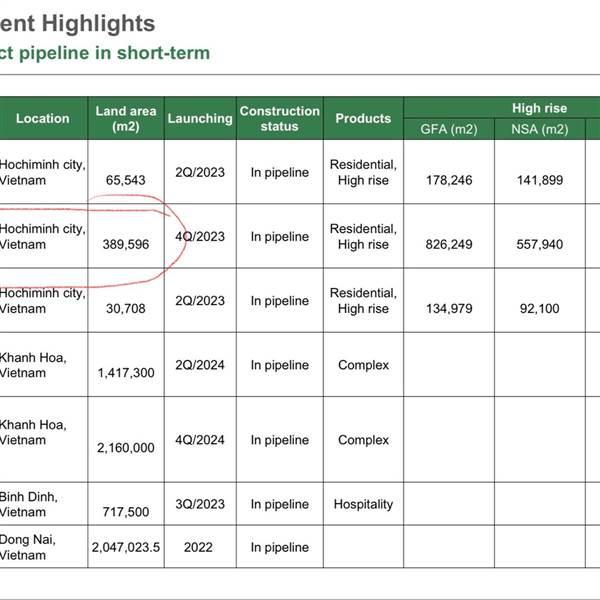The image size is (600, 600).
Task: Select the GFA value 134,979
Action: (449, 308)
